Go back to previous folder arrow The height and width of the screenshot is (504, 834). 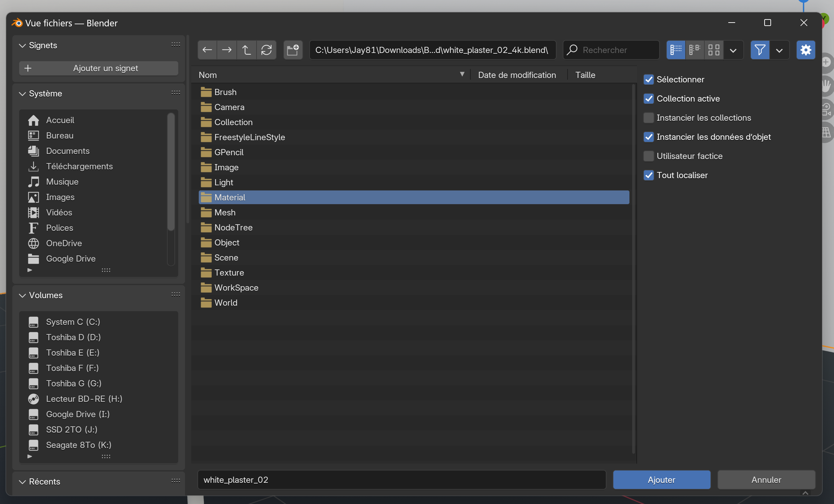(x=207, y=50)
